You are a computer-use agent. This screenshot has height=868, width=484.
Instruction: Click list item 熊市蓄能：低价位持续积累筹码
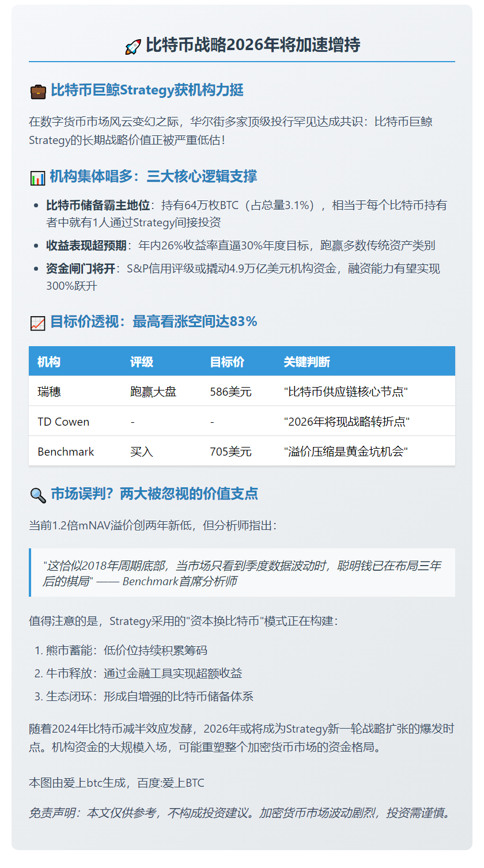[x=127, y=651]
